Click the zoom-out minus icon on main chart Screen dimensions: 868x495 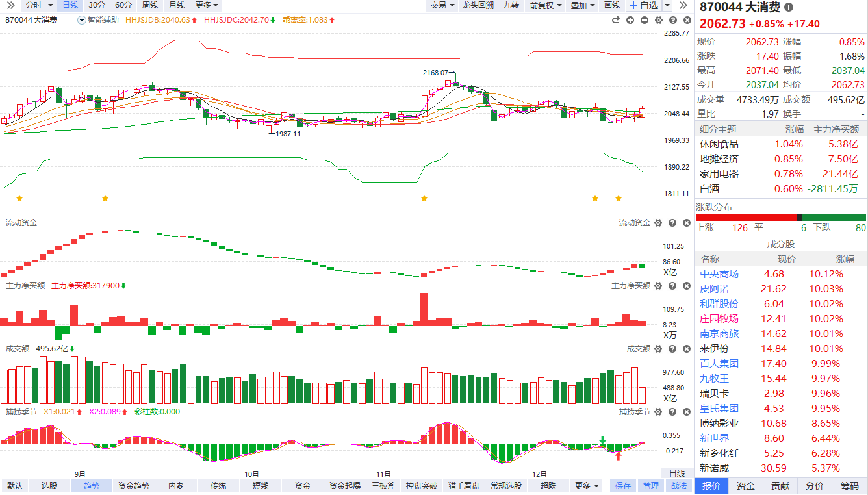tap(645, 20)
